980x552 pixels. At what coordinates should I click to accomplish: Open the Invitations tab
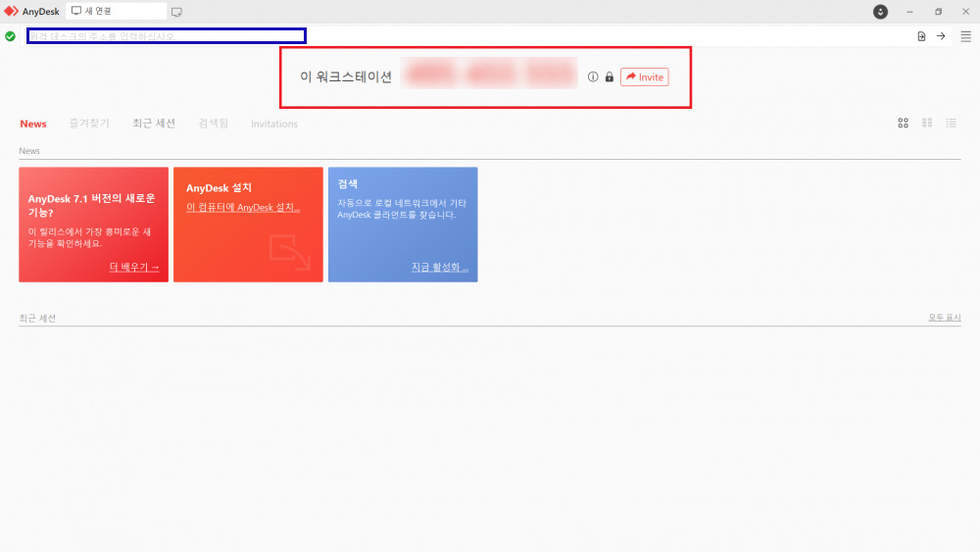pyautogui.click(x=273, y=124)
